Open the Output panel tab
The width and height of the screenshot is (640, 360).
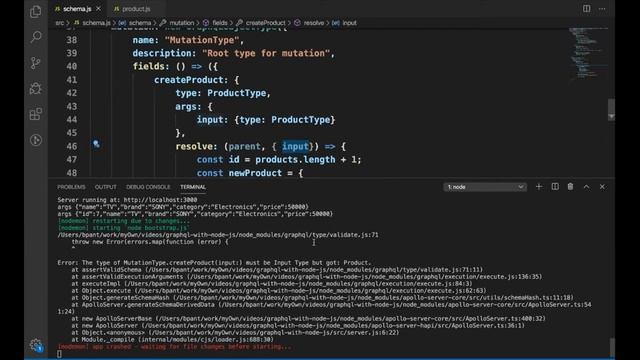[106, 187]
